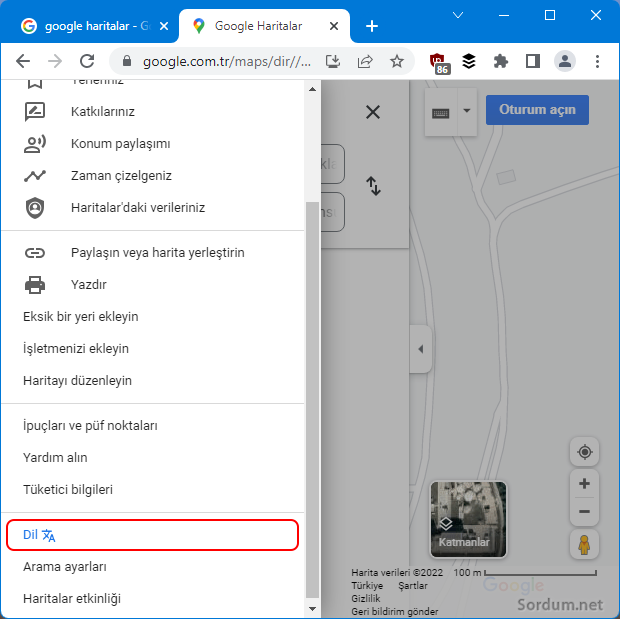This screenshot has width=620, height=619.
Task: Collapse the side panel arrow
Action: pyautogui.click(x=421, y=349)
